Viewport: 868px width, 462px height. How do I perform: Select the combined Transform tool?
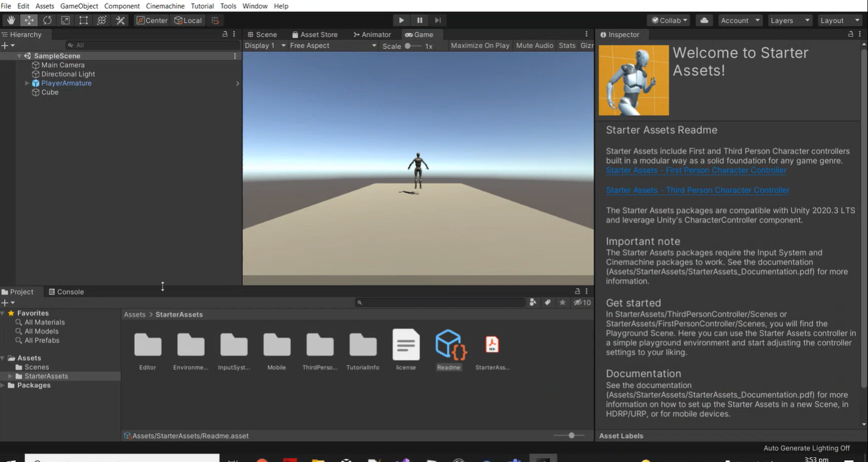(102, 20)
